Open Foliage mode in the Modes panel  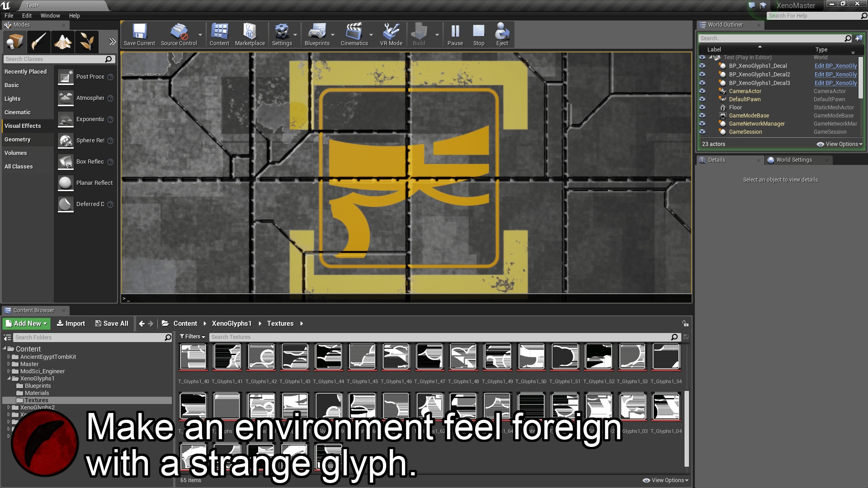point(86,42)
